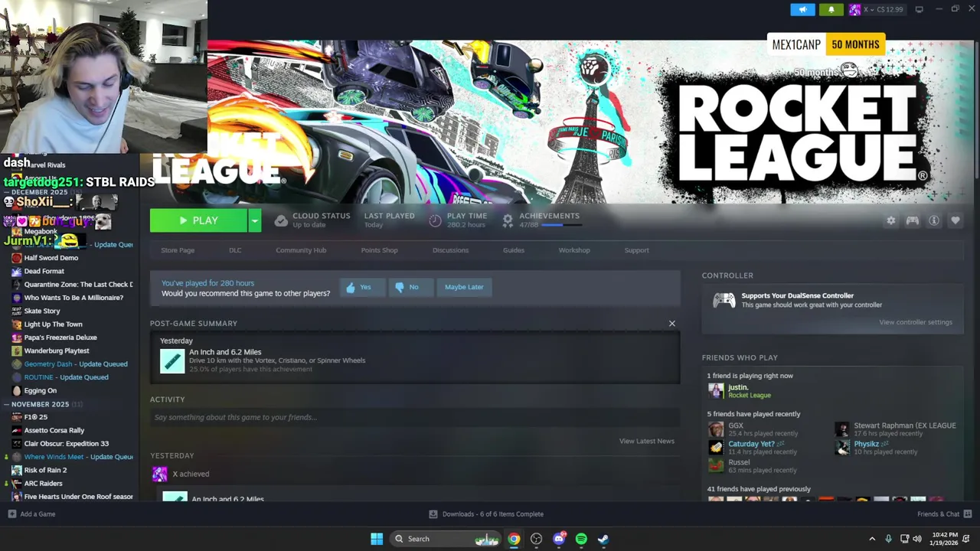This screenshot has height=551, width=980.
Task: Expand the PLAY button dropdown arrow
Action: (255, 220)
